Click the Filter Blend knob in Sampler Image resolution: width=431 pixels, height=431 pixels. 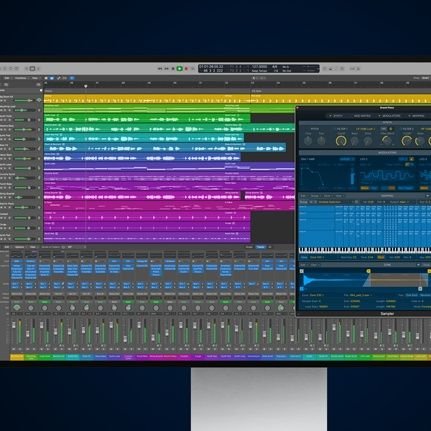point(387,141)
